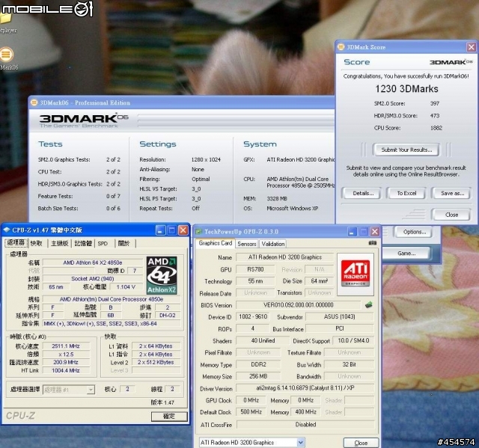Viewport: 479px width, 448px height.
Task: Close the 3DMark Score window with X
Action: click(x=472, y=47)
